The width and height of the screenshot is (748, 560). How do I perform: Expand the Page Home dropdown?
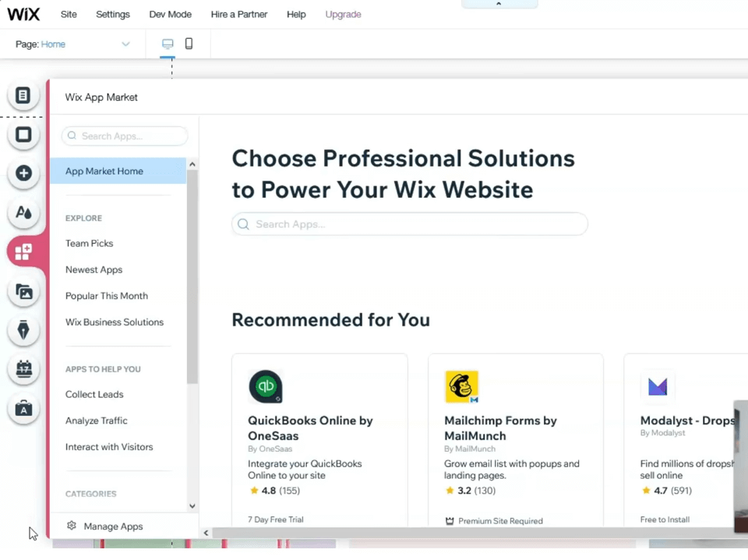click(125, 44)
